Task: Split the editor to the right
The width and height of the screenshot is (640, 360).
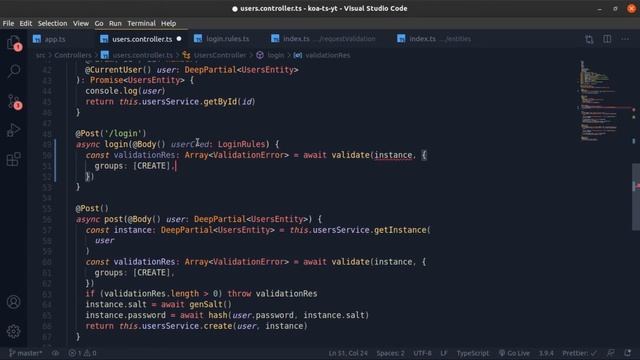Action: [607, 39]
